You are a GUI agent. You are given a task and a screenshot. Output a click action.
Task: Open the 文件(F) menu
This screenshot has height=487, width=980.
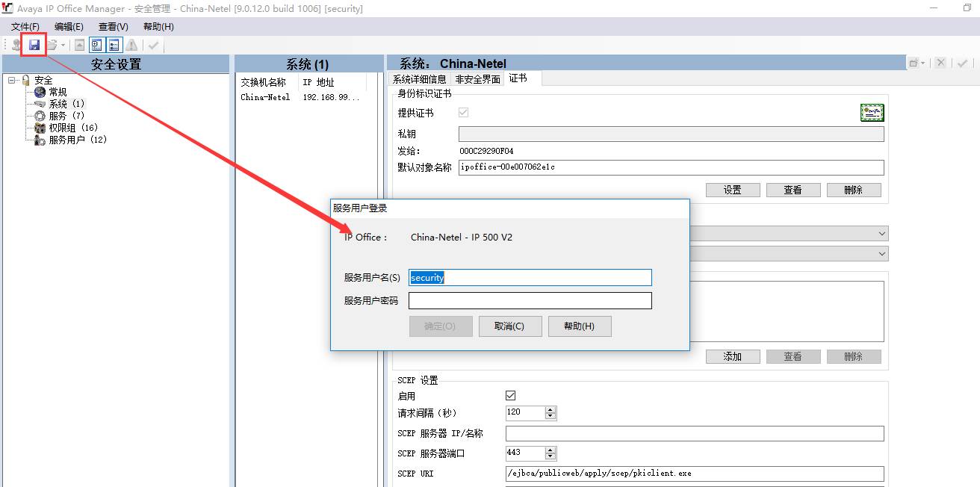pyautogui.click(x=25, y=27)
